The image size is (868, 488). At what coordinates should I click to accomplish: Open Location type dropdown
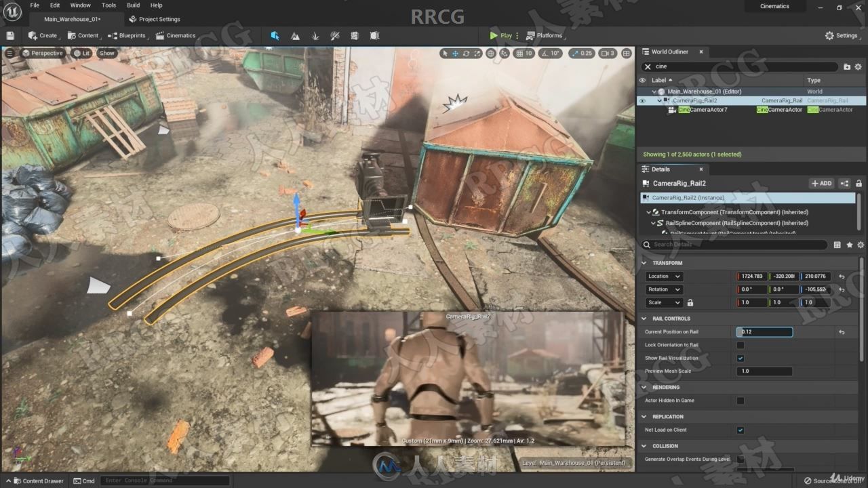click(664, 277)
